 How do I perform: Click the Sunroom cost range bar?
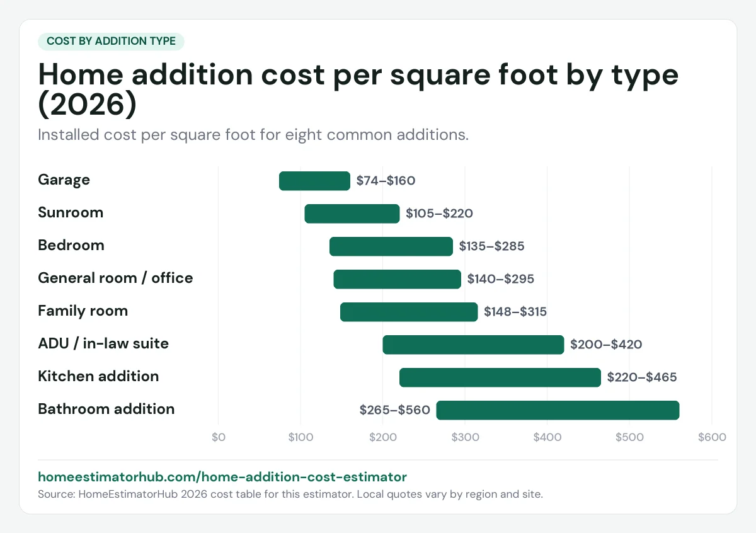(x=352, y=214)
